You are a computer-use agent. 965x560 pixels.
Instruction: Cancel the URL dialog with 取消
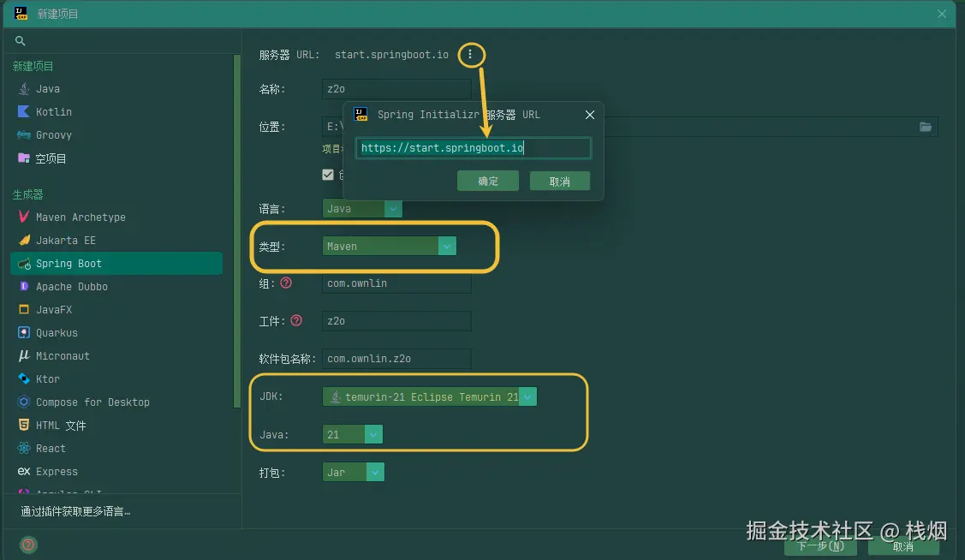pyautogui.click(x=559, y=181)
